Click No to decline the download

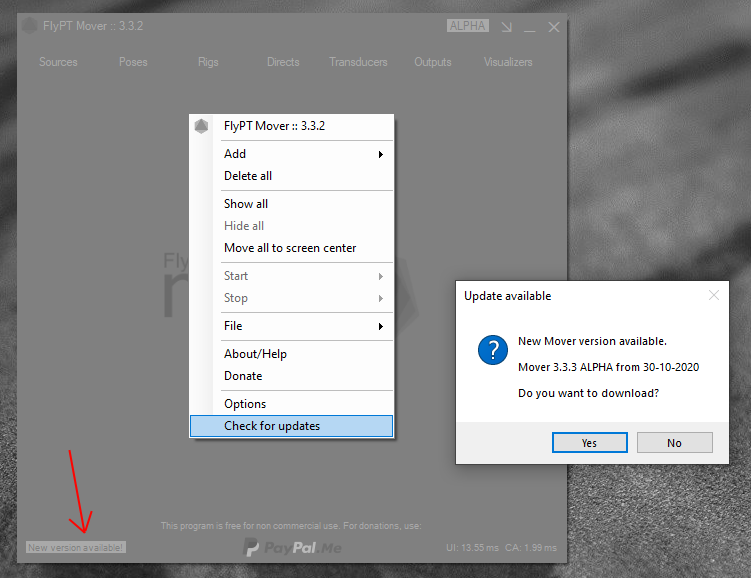point(674,442)
